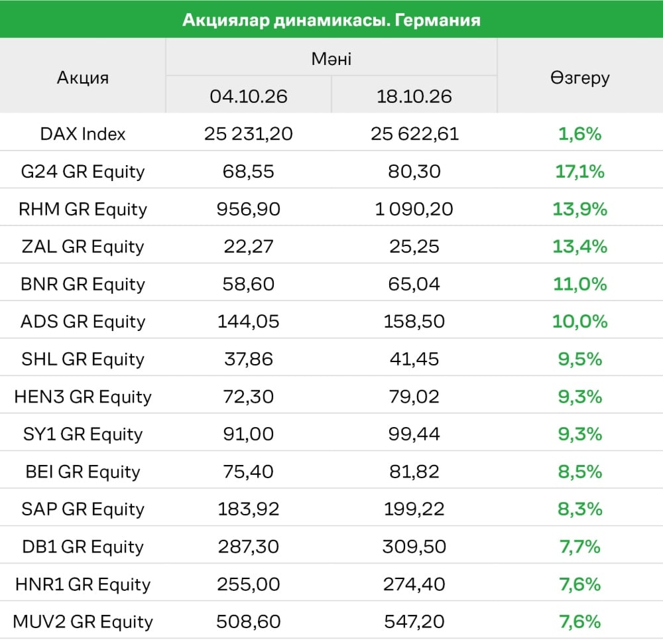Select the 'Өзгеру' column header

(580, 78)
